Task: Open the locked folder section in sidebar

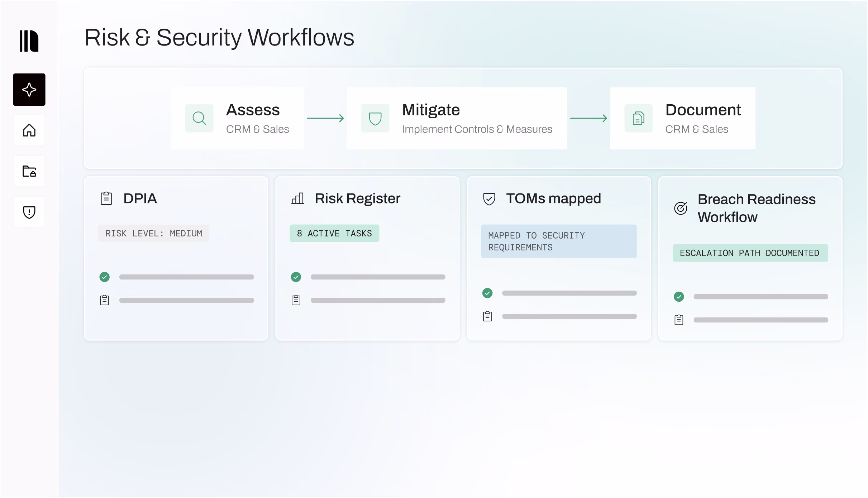Action: (29, 171)
